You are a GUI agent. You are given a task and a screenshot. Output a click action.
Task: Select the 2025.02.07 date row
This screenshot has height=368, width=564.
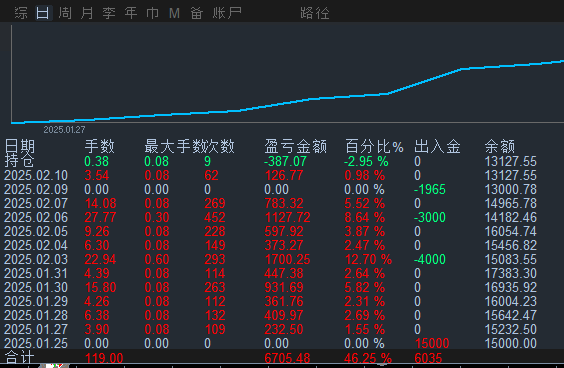36,204
